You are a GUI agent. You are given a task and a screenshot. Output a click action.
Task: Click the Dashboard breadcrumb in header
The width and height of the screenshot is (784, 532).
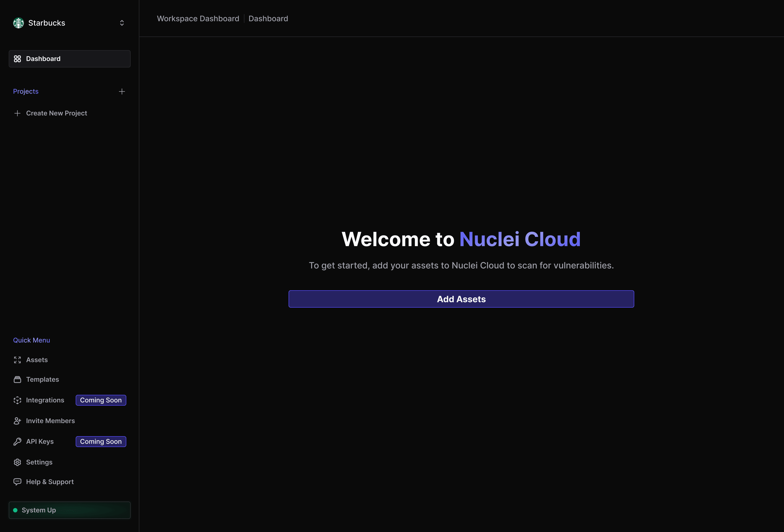coord(268,19)
